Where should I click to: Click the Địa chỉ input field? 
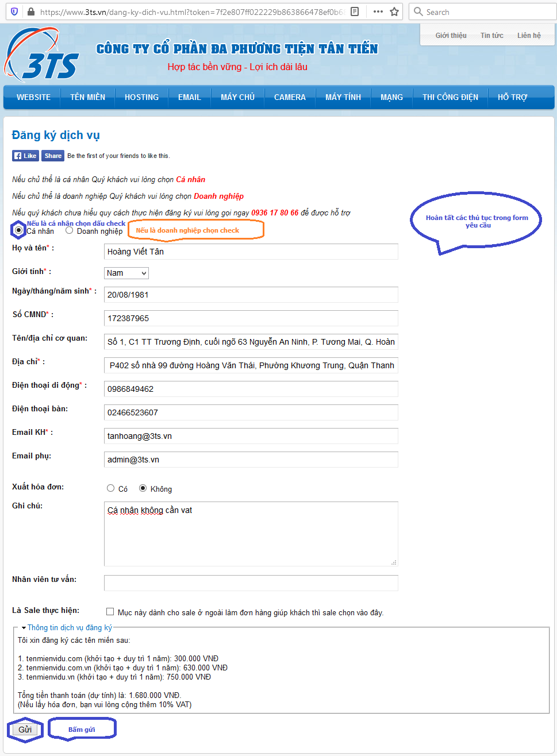click(x=251, y=365)
